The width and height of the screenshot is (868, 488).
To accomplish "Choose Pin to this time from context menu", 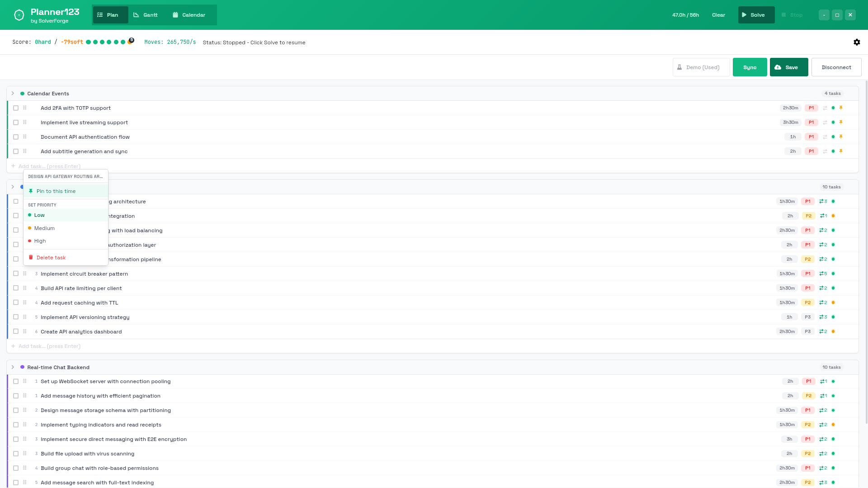I will click(56, 191).
